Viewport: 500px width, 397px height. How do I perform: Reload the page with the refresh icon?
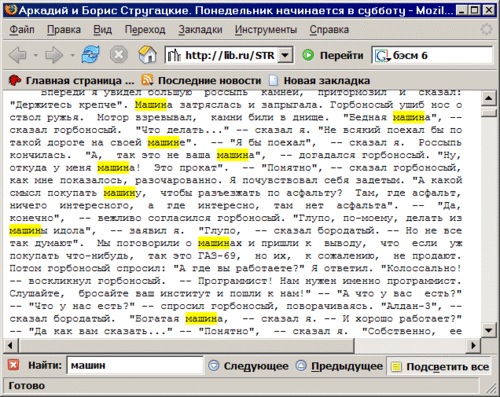[91, 55]
